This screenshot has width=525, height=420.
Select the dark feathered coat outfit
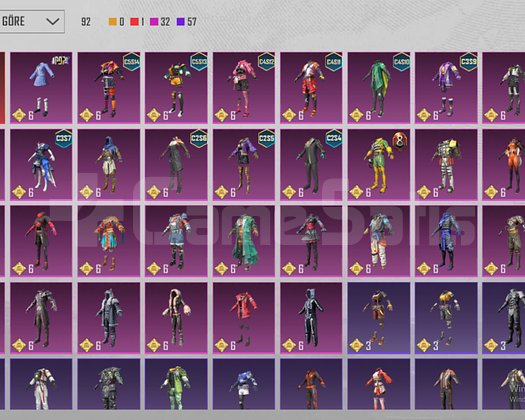(x=41, y=318)
